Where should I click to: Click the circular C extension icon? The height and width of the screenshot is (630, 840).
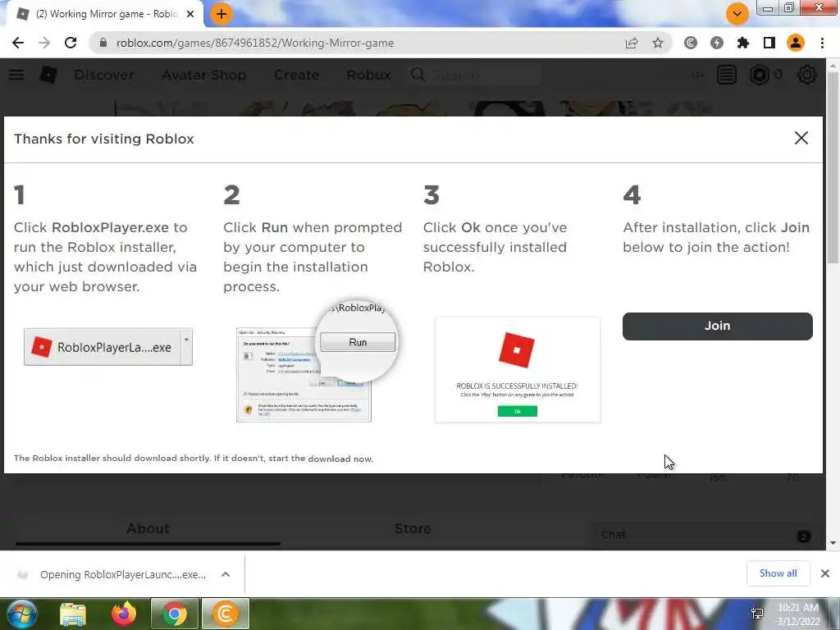pyautogui.click(x=691, y=43)
